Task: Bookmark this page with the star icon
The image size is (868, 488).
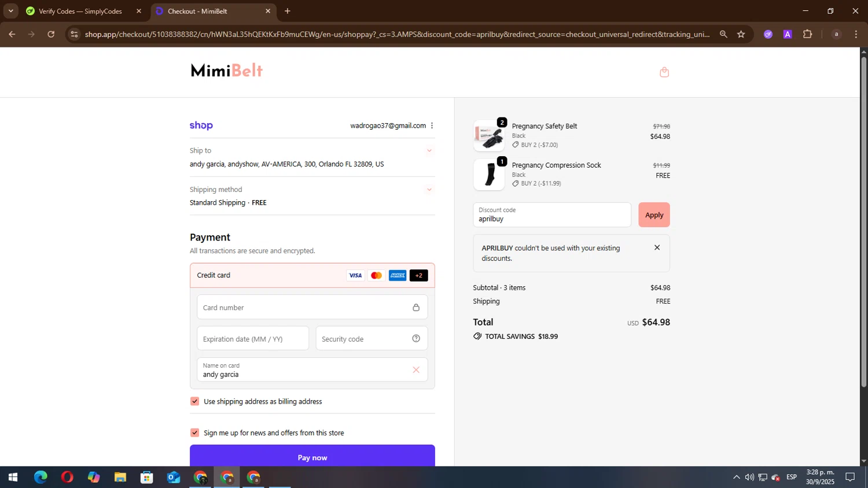Action: click(x=741, y=34)
